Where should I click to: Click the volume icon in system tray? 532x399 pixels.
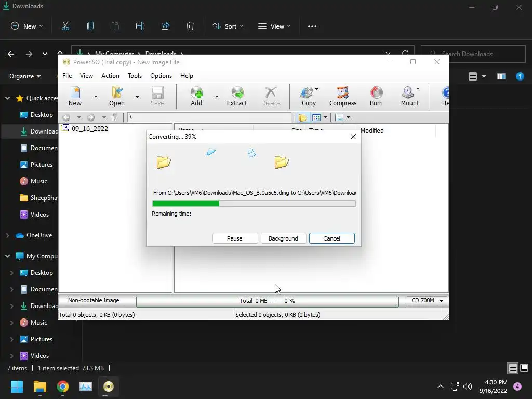(468, 387)
